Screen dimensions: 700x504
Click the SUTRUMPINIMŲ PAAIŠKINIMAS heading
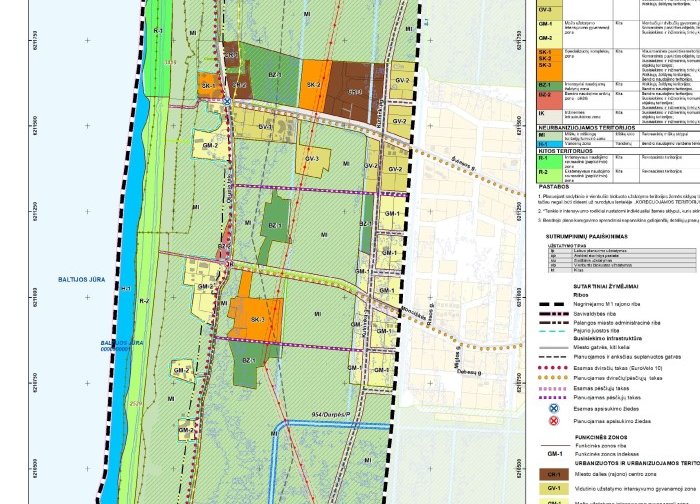click(x=587, y=237)
